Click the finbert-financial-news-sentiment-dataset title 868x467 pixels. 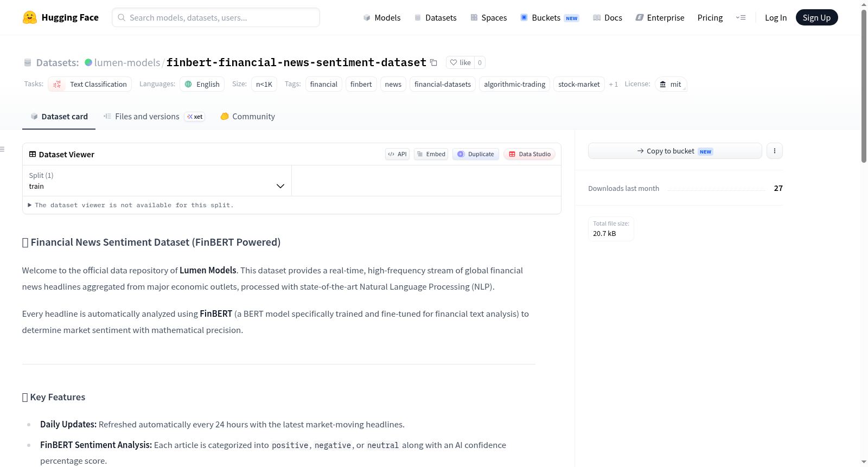click(296, 62)
